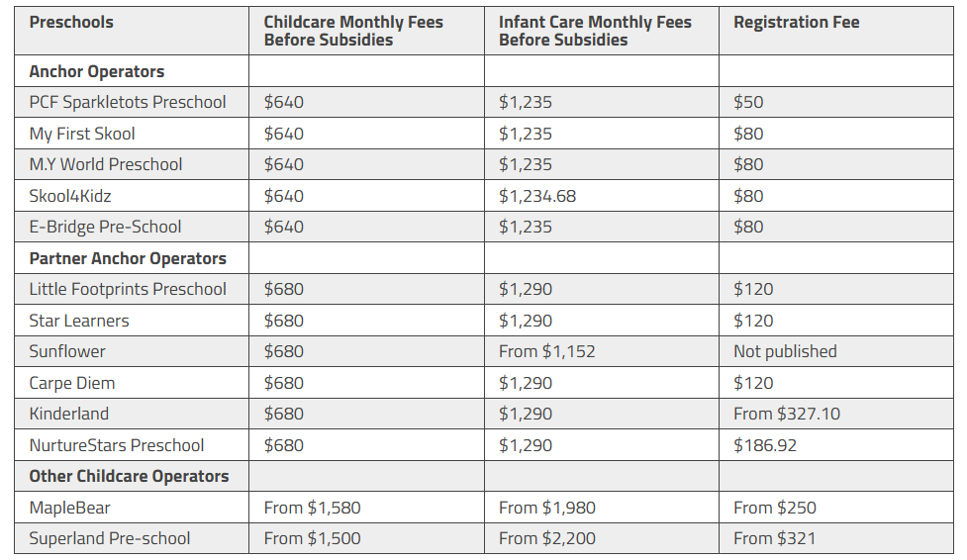Viewport: 967px width, 560px height.
Task: Click the Infant Care Monthly Fees header
Action: [x=602, y=31]
